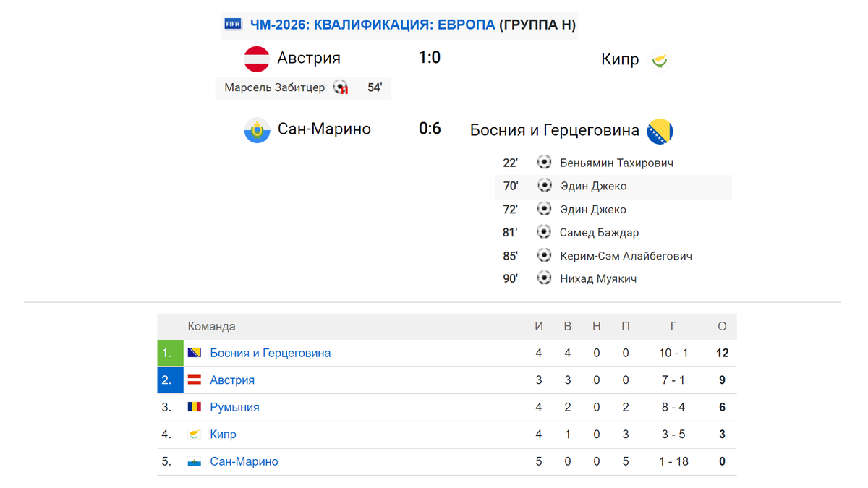Click the Austria flag beside Австрия match title
This screenshot has width=868, height=488.
[257, 59]
